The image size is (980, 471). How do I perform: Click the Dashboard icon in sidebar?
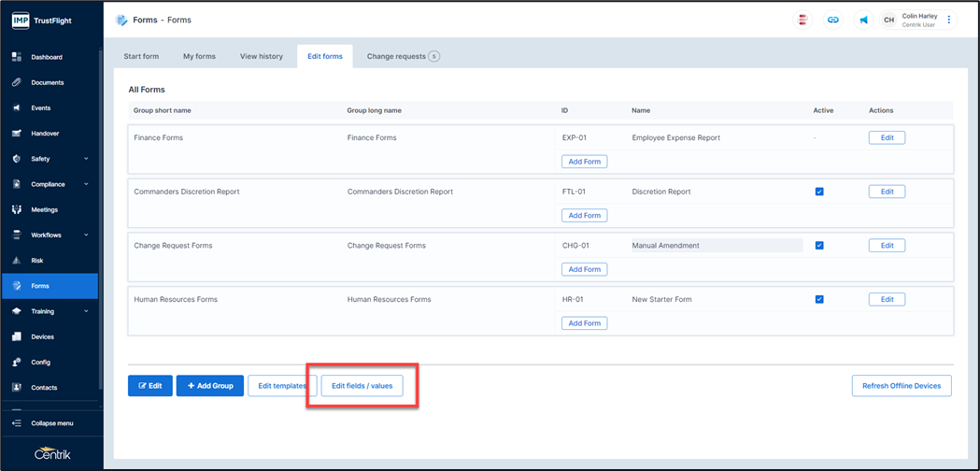pyautogui.click(x=16, y=57)
